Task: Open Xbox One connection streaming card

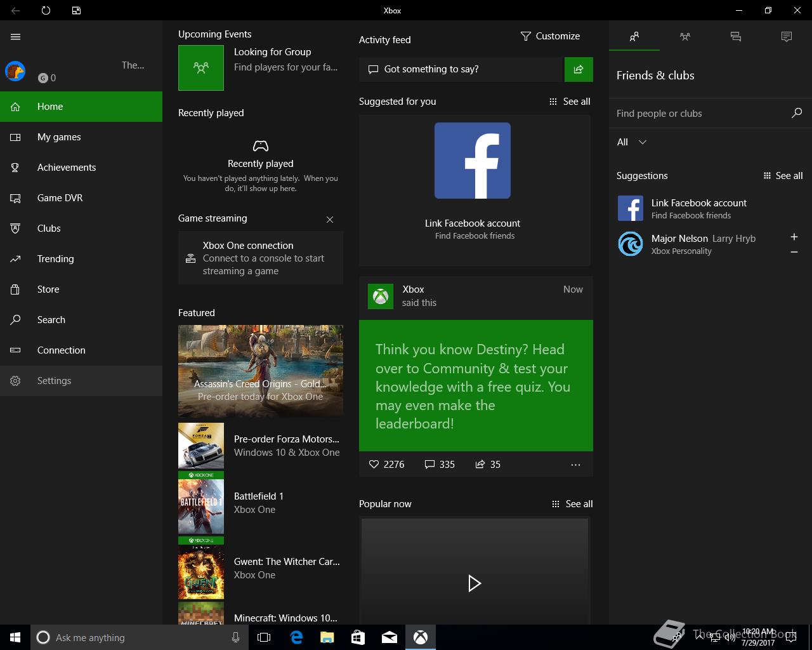Action: [x=261, y=258]
